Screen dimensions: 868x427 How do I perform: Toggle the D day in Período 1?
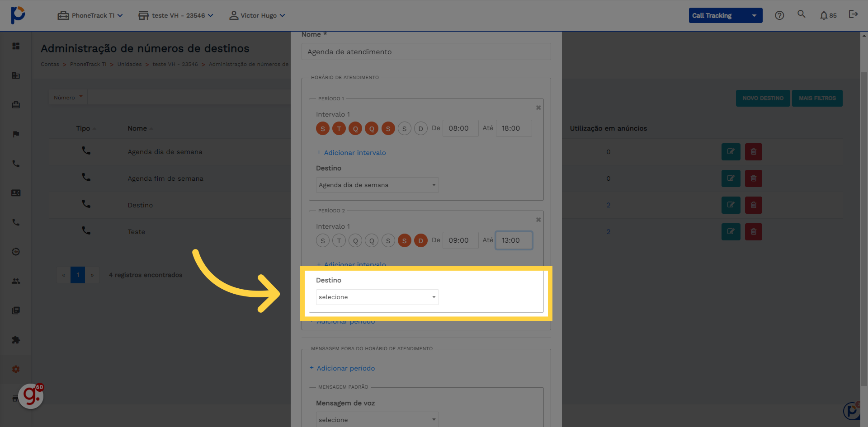(420, 128)
